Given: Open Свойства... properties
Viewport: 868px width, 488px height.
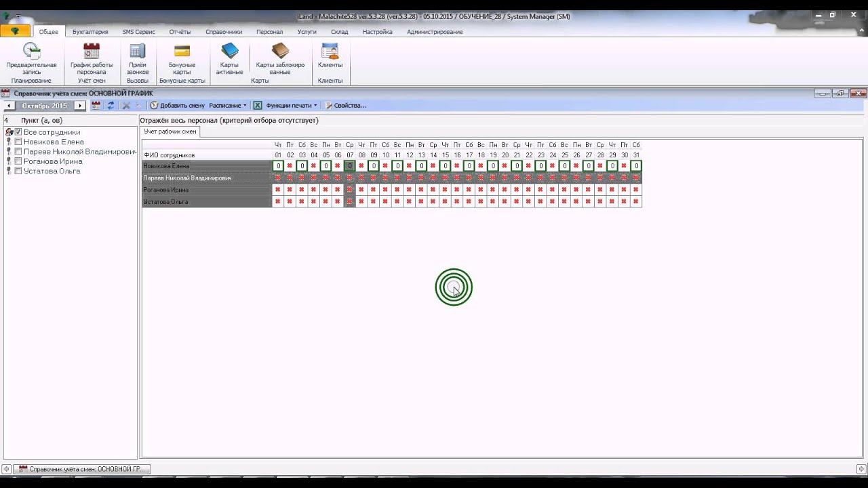Looking at the screenshot, I should pos(346,106).
